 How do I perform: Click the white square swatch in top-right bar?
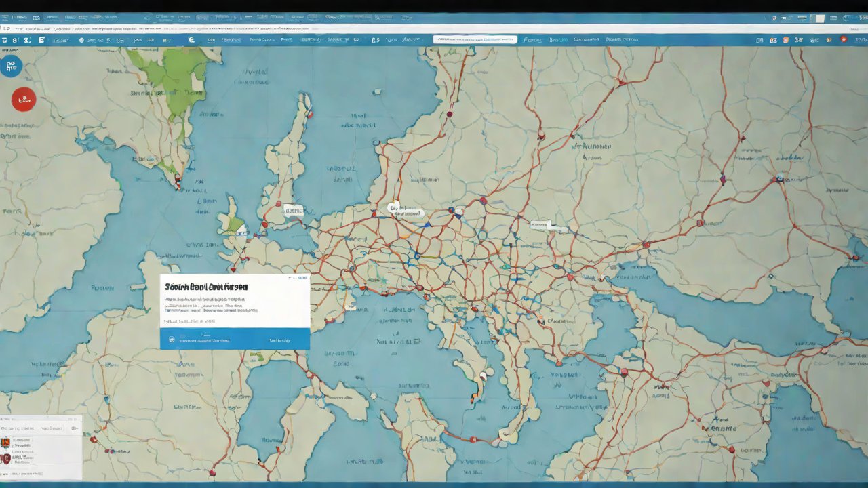(820, 18)
